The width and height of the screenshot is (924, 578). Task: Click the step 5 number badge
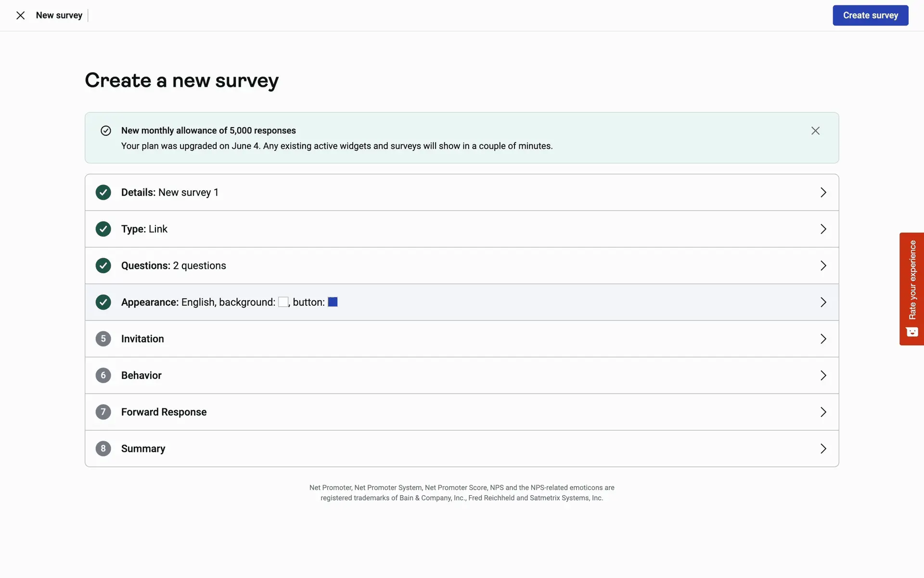103,339
